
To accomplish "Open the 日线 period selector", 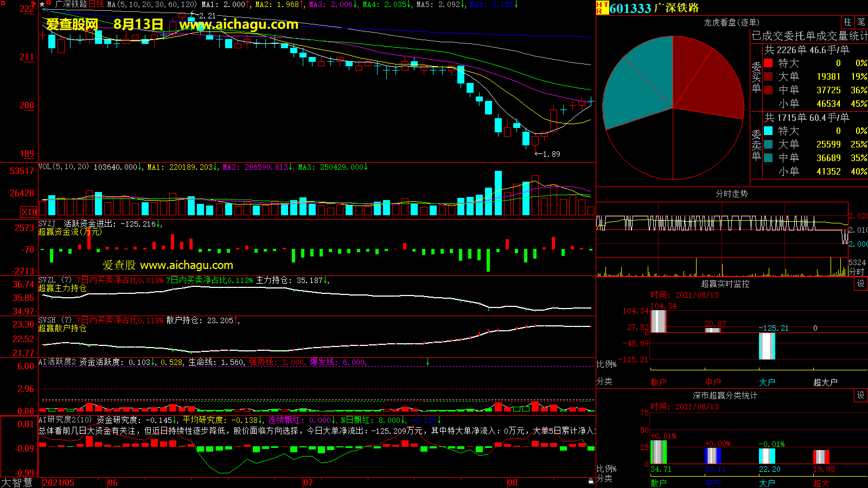I will pos(96,4).
